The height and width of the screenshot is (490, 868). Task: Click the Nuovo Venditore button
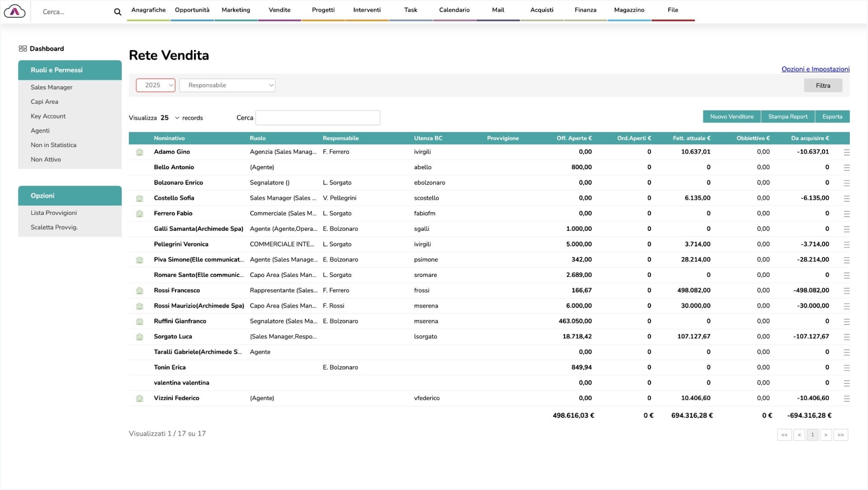731,117
